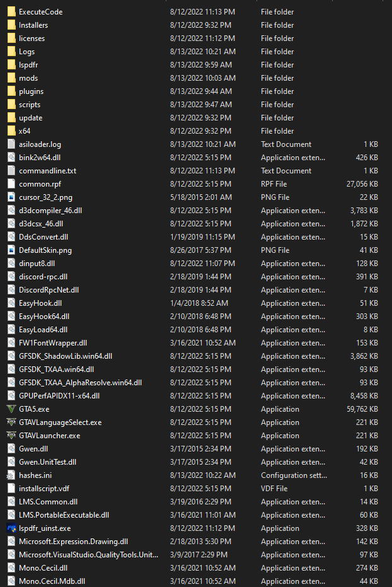Select the Gwen.UnitTest.dll file name
Image resolution: width=392 pixels, height=587 pixels.
pyautogui.click(x=48, y=462)
